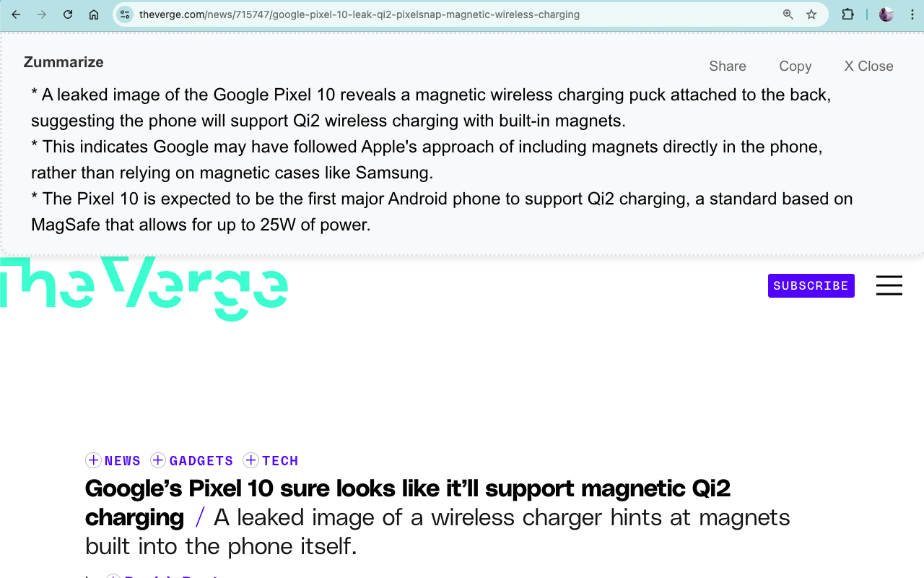Reload the current page
The height and width of the screenshot is (578, 924).
pyautogui.click(x=68, y=14)
